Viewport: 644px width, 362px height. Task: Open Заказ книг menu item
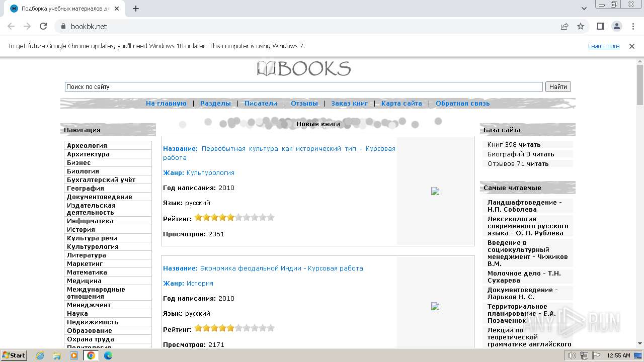[350, 103]
